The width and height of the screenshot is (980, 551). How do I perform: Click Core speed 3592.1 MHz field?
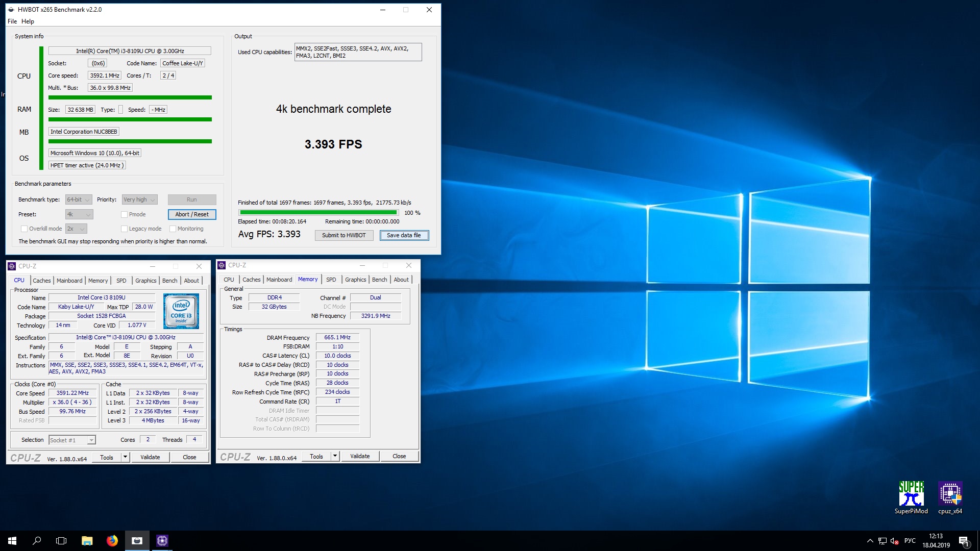pos(105,76)
